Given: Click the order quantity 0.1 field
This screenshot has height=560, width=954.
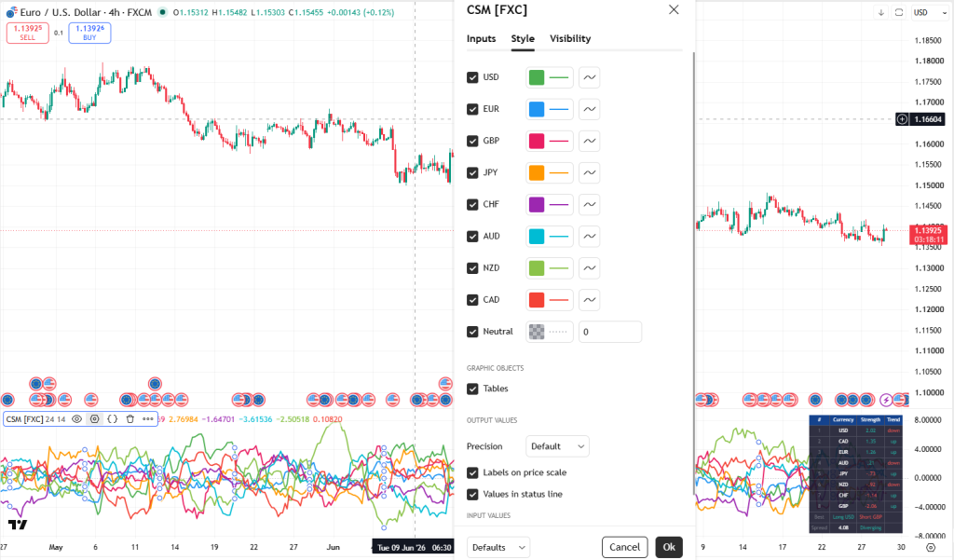Looking at the screenshot, I should [x=59, y=33].
